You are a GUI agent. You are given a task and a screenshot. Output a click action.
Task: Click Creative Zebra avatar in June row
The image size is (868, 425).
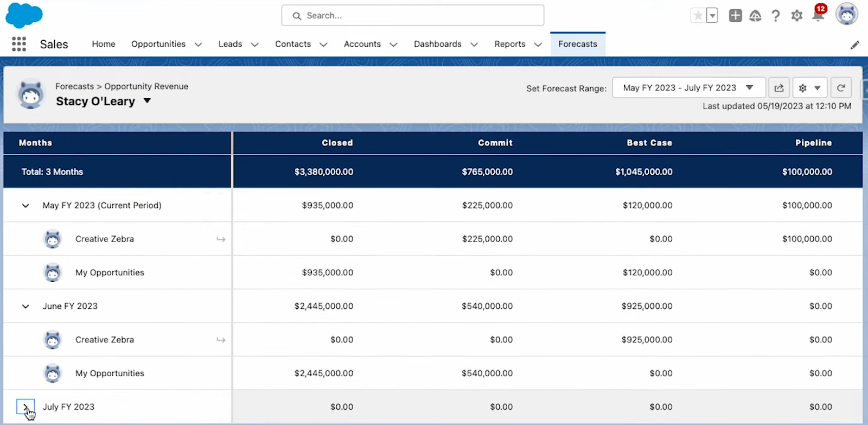pos(53,340)
